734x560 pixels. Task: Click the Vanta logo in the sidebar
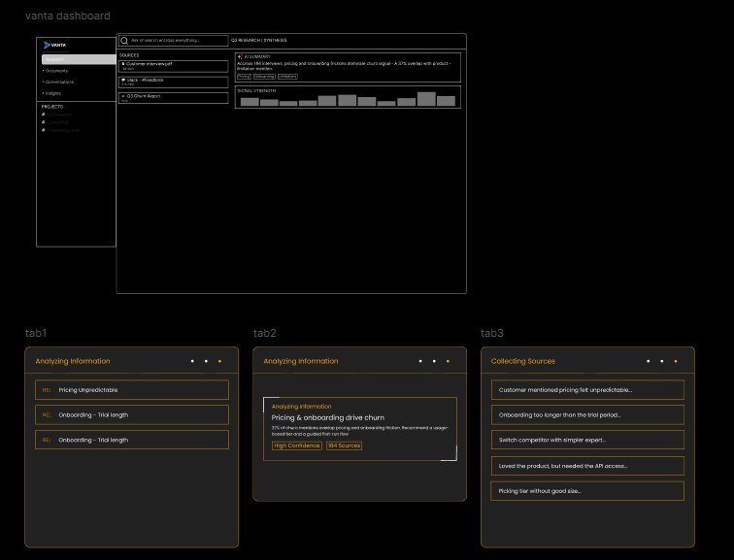(54, 45)
